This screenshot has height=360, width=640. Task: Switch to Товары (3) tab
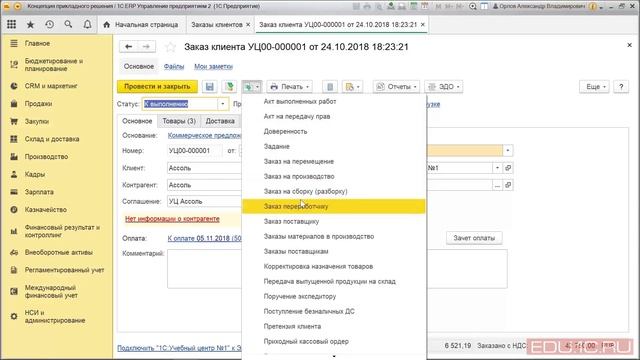click(x=179, y=121)
